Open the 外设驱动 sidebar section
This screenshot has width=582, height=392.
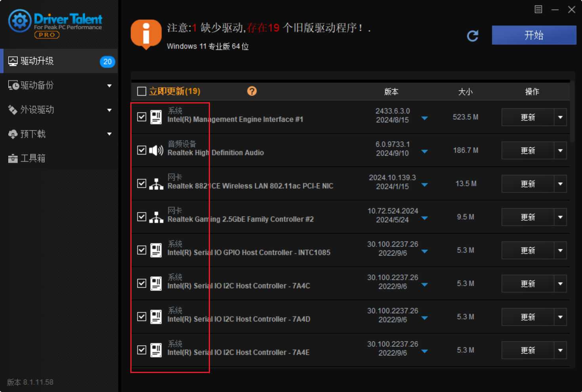pyautogui.click(x=59, y=110)
